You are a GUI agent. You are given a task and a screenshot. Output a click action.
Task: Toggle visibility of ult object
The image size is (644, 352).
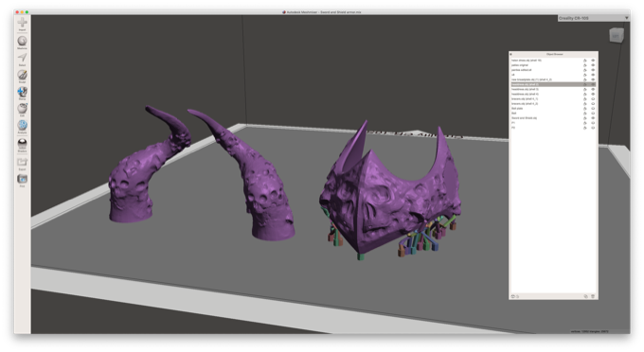[x=593, y=75]
